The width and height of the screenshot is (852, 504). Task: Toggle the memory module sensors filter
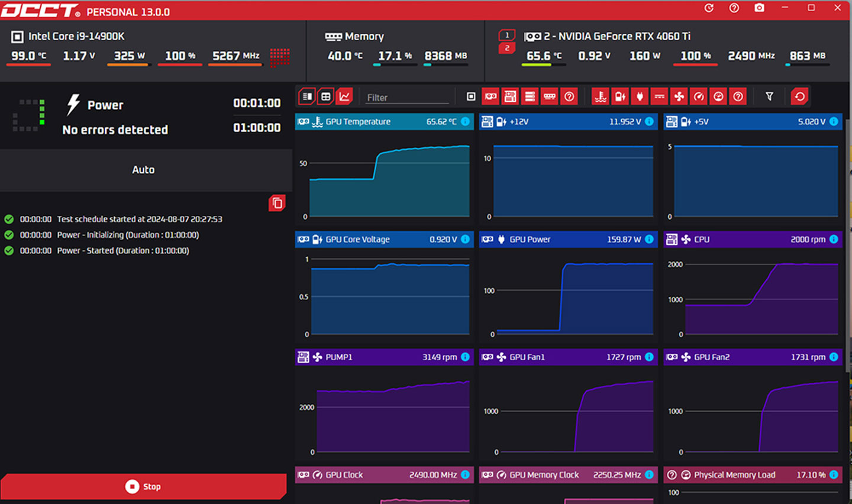550,96
